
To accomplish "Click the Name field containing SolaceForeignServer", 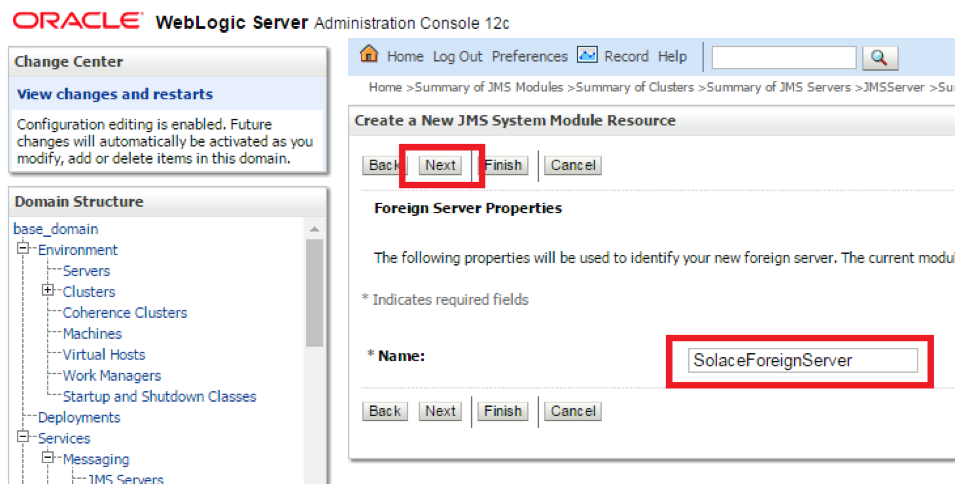I will pos(801,361).
